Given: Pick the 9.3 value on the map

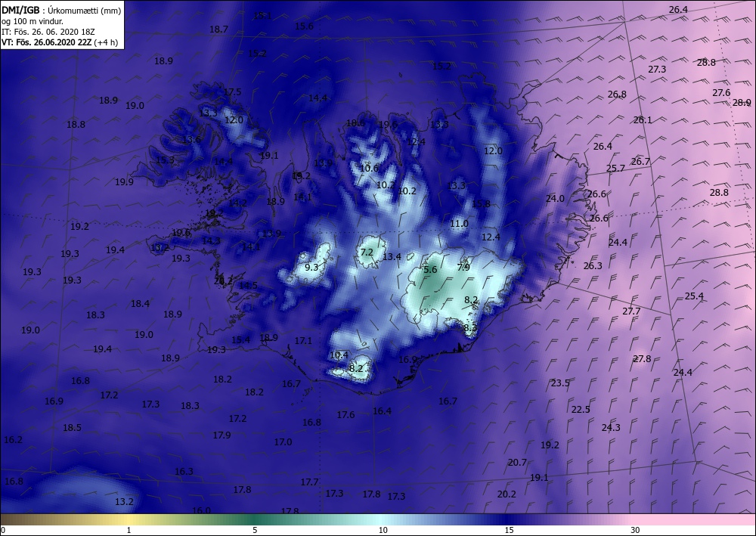Looking at the screenshot, I should point(311,267).
